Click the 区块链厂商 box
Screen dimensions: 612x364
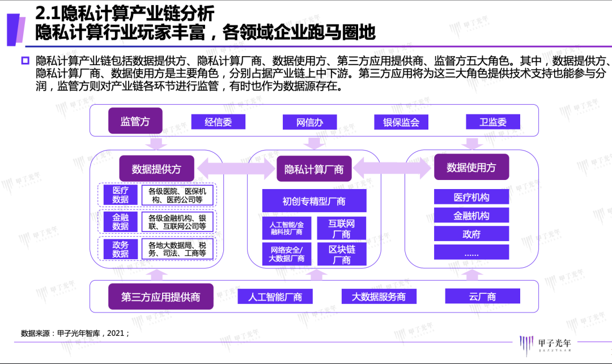(x=342, y=254)
